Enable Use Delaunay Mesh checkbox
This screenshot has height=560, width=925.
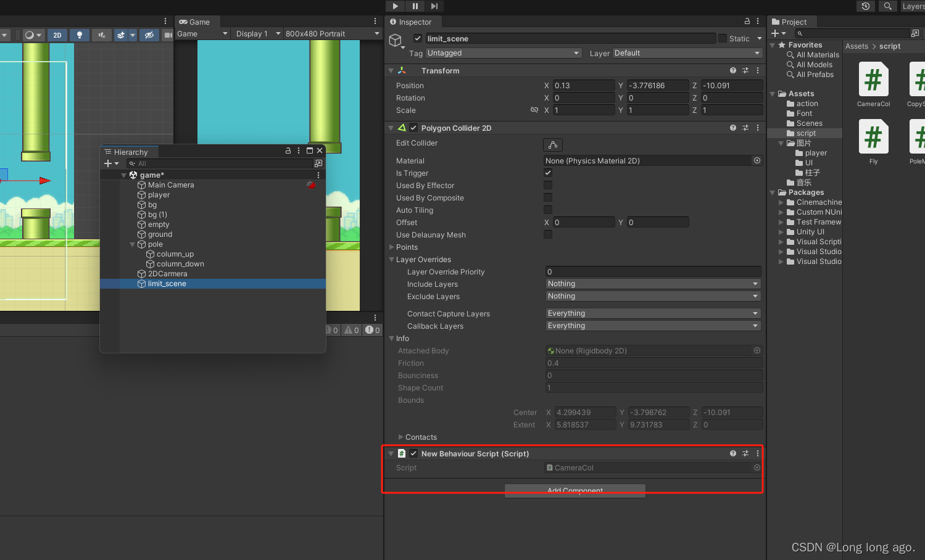click(548, 234)
